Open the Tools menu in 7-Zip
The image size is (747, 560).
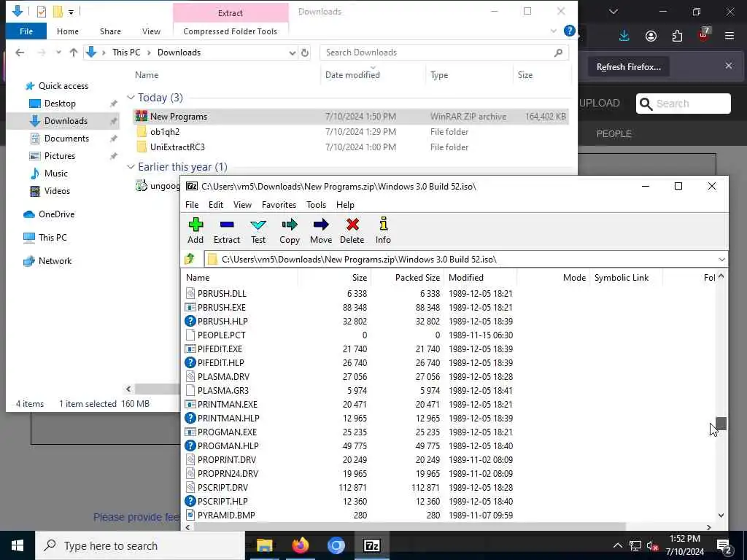click(x=317, y=205)
